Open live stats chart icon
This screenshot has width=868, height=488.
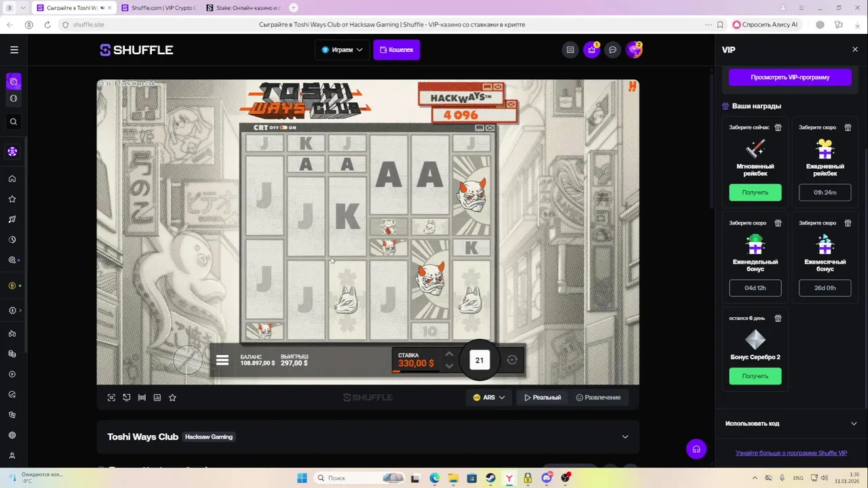[157, 397]
